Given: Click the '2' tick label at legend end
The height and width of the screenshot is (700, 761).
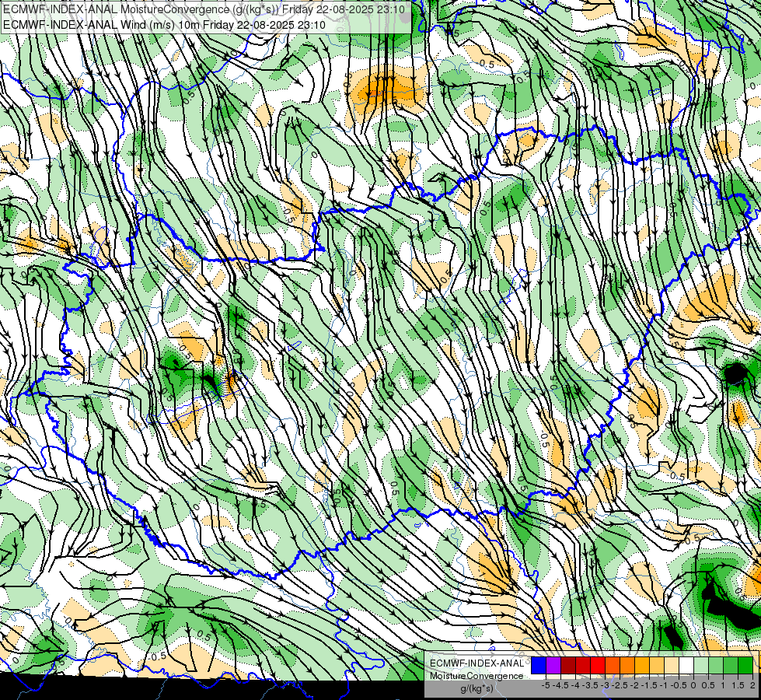Looking at the screenshot, I should pos(752,685).
